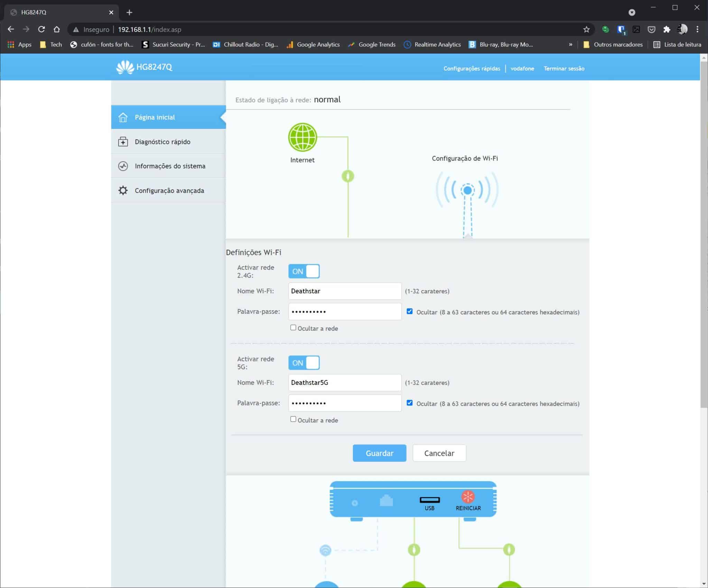Open Configuração avançada settings

169,190
